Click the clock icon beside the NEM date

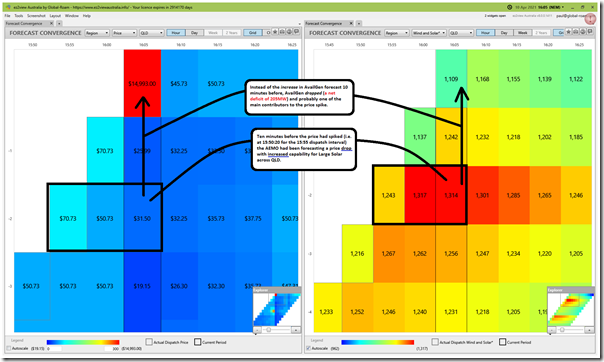pyautogui.click(x=510, y=7)
